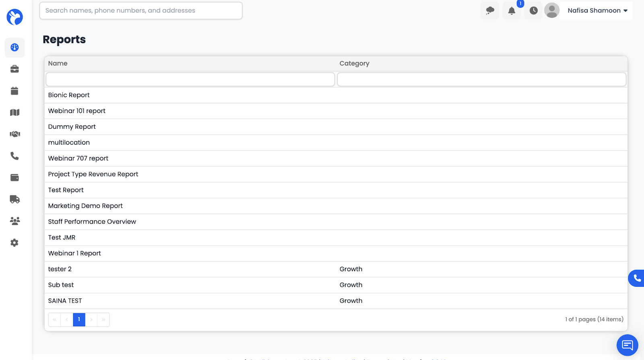
Task: Click the Name column header
Action: (x=58, y=64)
